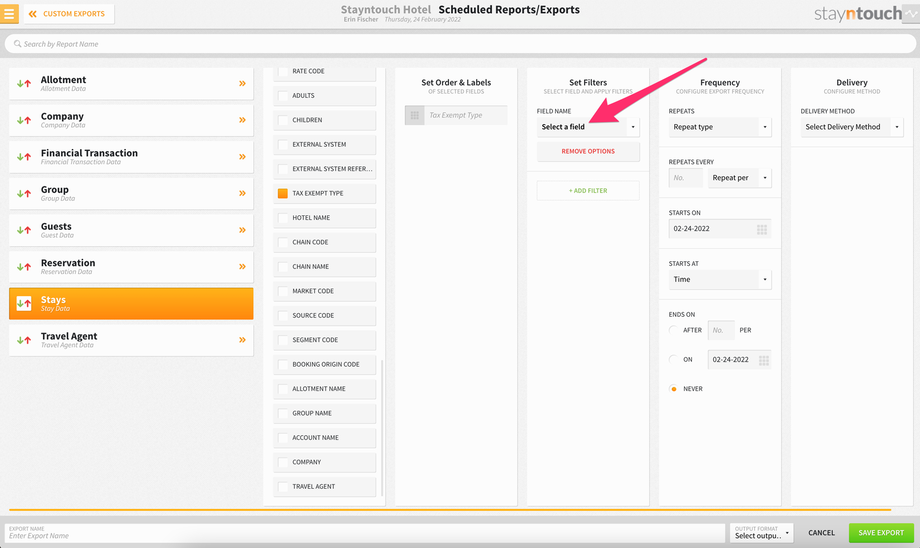Check the Hotel Name field
920x548 pixels.
pyautogui.click(x=283, y=218)
